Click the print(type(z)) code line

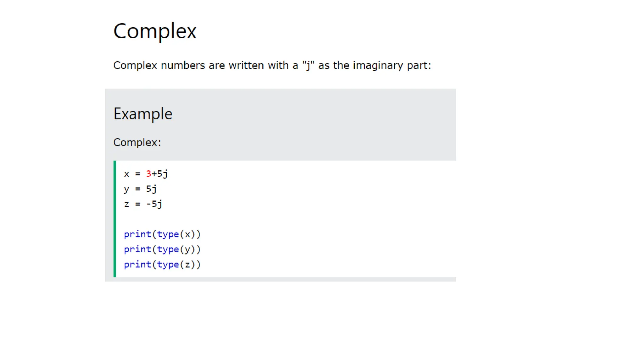point(162,264)
